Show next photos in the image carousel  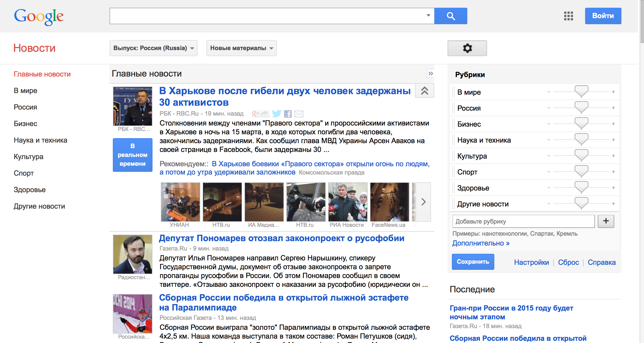[424, 202]
